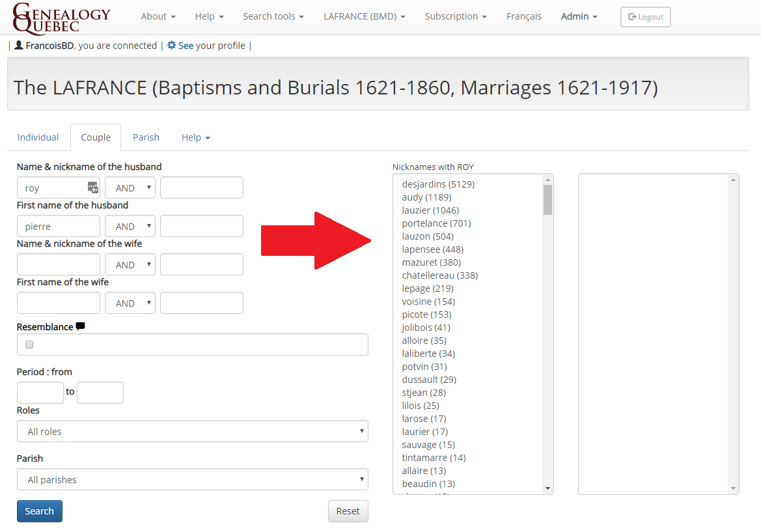This screenshot has width=761, height=532.
Task: Select nickname jolibois (41)
Action: click(x=426, y=328)
